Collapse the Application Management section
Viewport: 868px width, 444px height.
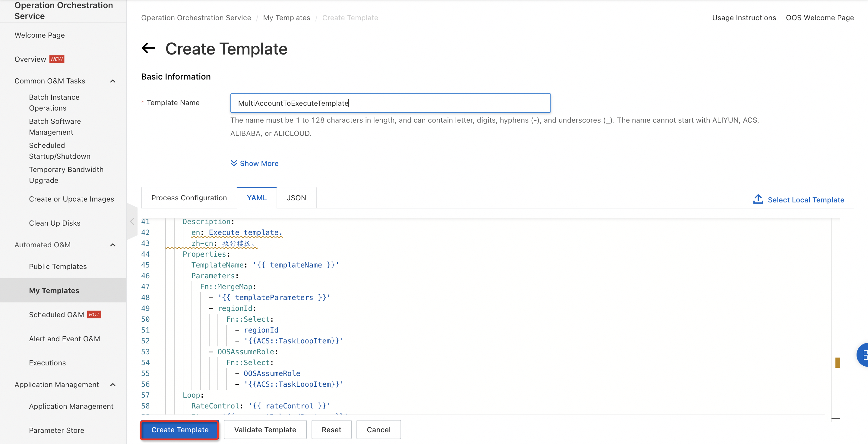point(113,385)
